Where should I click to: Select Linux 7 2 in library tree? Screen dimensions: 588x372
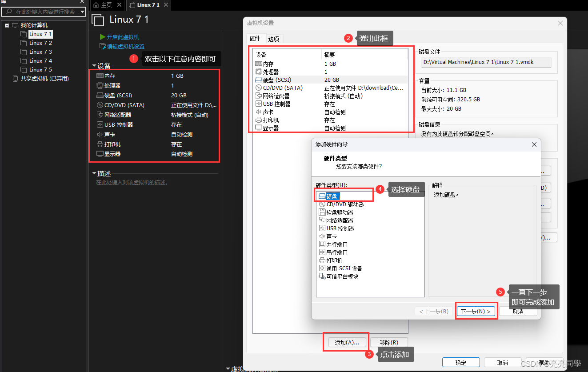[40, 43]
